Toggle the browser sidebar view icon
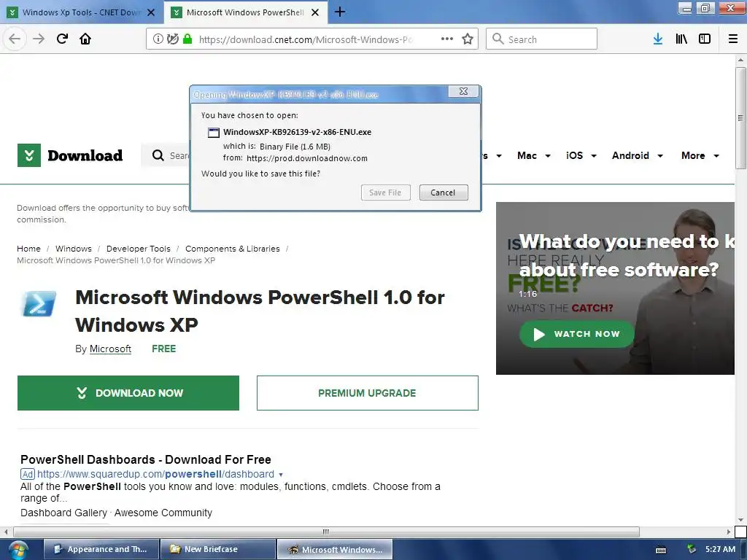Image resolution: width=747 pixels, height=560 pixels. point(705,39)
